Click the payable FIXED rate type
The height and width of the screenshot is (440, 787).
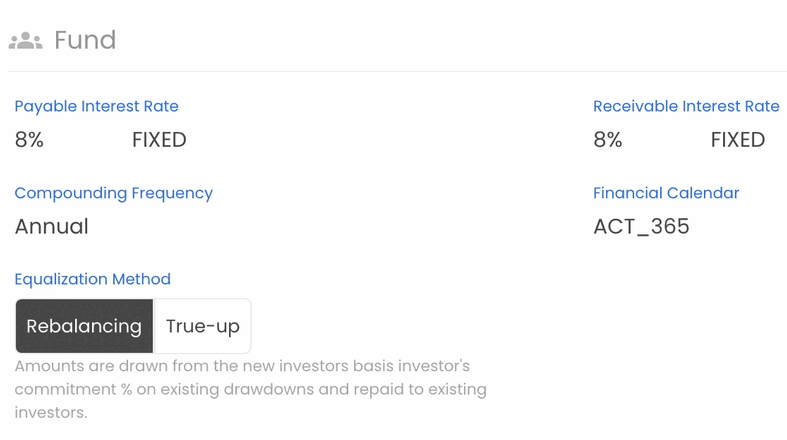(159, 140)
